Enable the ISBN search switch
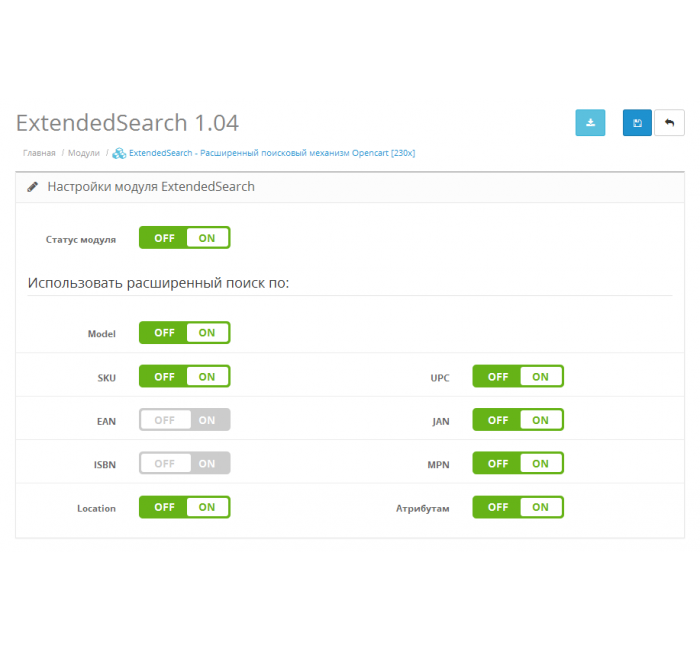The width and height of the screenshot is (700, 650). (x=184, y=463)
